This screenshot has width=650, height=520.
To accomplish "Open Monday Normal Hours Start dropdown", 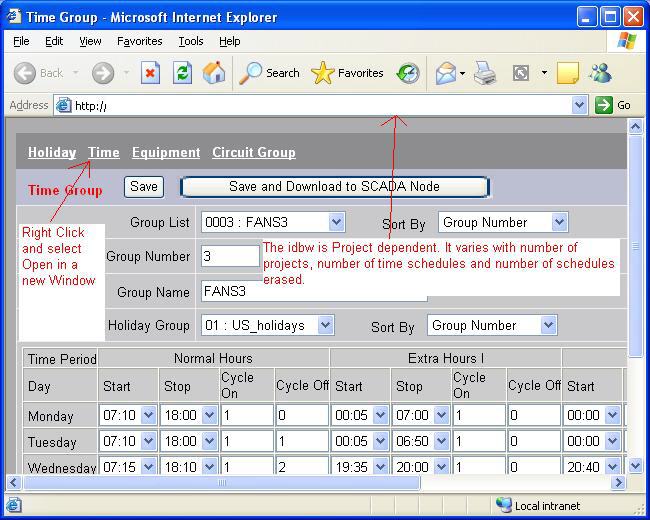I will 148,415.
